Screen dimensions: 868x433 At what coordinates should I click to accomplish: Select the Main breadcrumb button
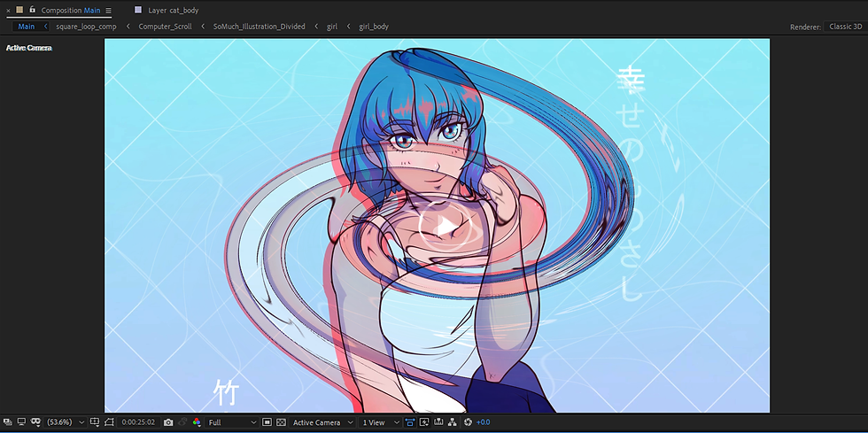point(26,26)
